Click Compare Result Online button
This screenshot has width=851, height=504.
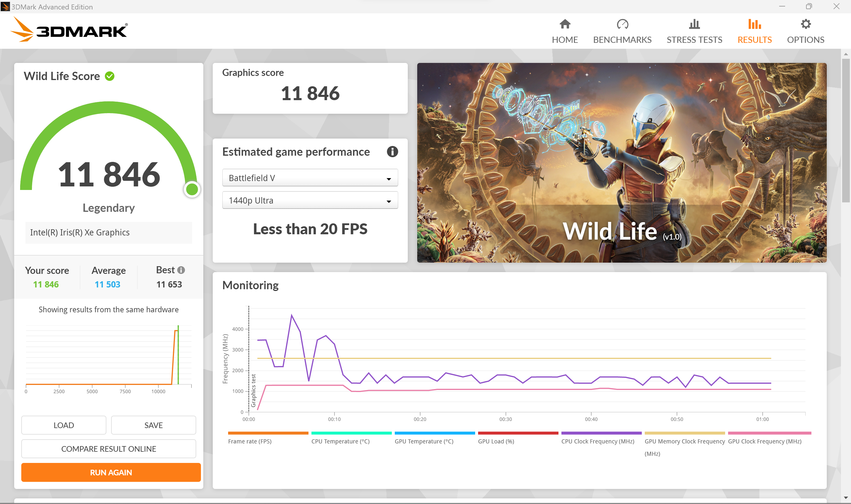[x=108, y=449]
